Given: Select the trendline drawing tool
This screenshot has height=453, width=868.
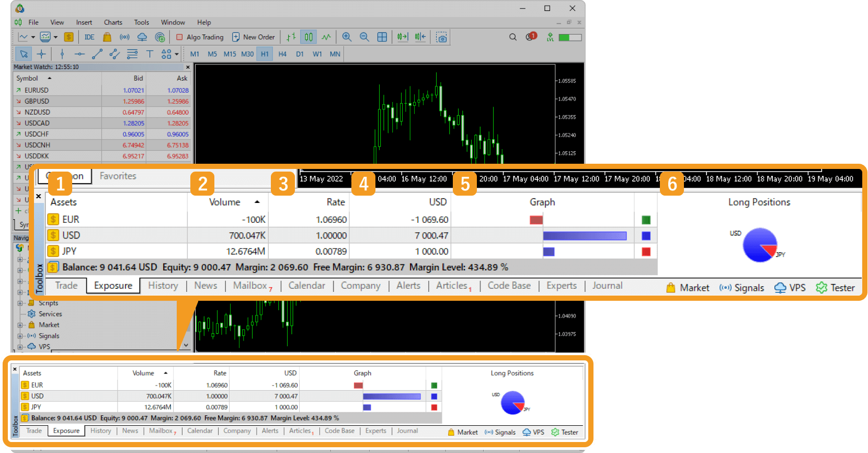Looking at the screenshot, I should (x=97, y=54).
